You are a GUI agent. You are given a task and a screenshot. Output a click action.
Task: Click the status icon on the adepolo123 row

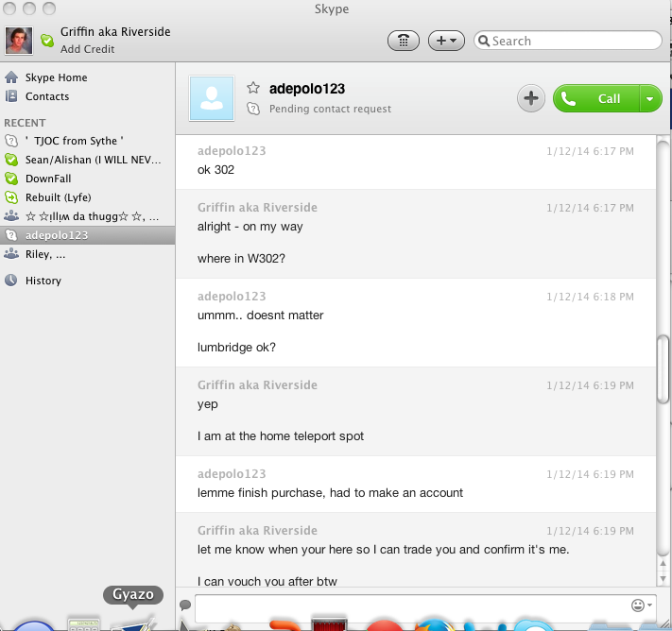tap(11, 235)
